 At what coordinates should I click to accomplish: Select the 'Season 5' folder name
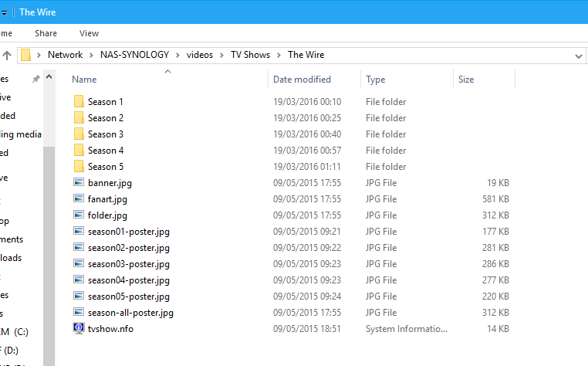click(x=106, y=166)
